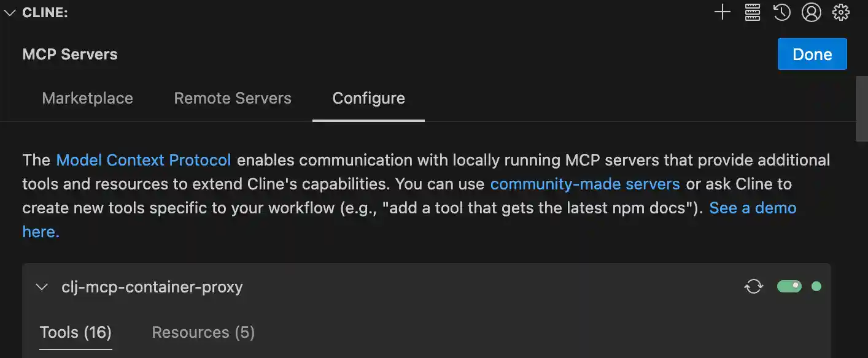Image resolution: width=868 pixels, height=358 pixels.
Task: Open the MCP Servers stacked-server icon
Action: tap(753, 12)
